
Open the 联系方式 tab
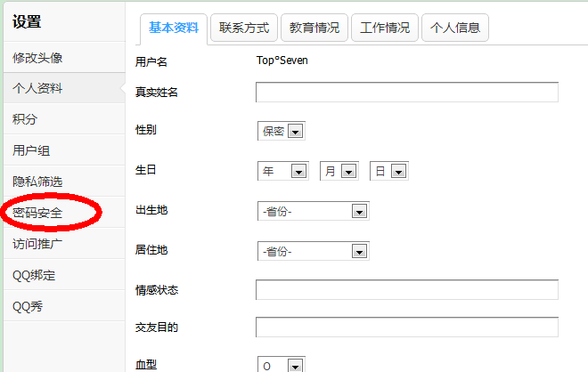pos(244,28)
